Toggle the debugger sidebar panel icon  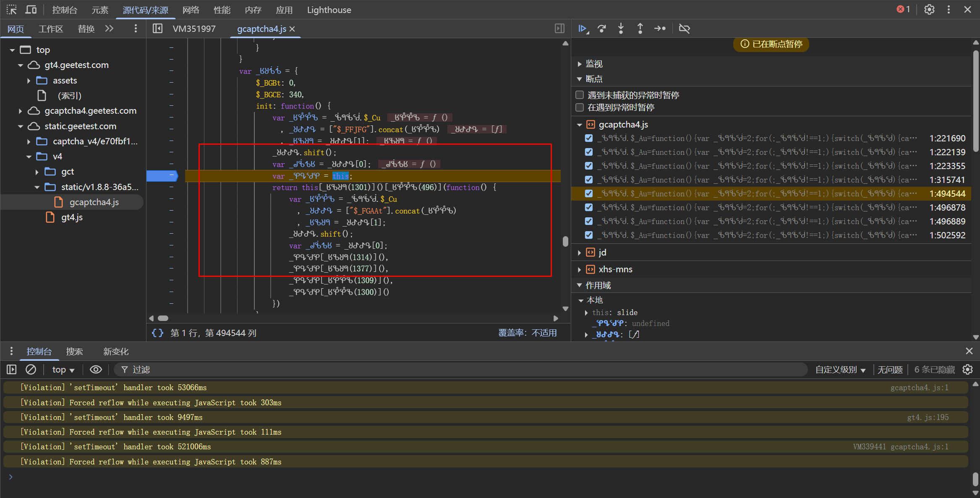click(559, 29)
